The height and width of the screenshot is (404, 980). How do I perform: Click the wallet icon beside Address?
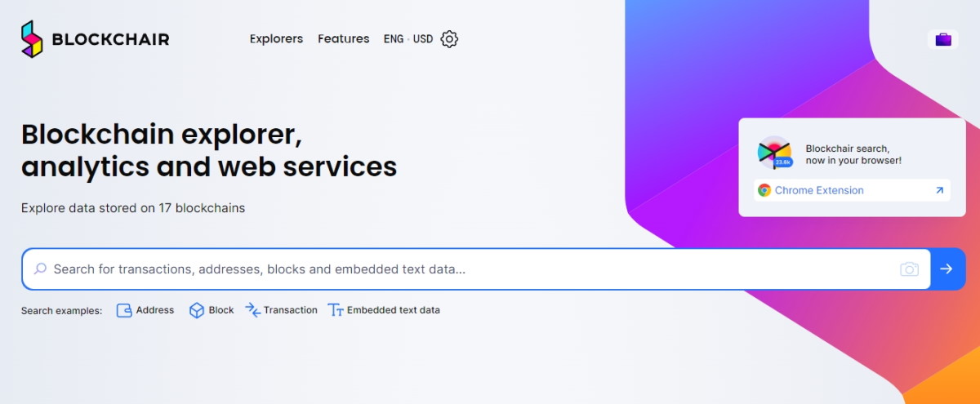pyautogui.click(x=124, y=310)
